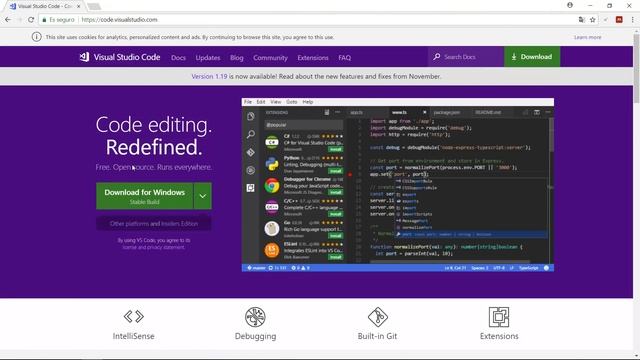Open the Extensions navigation item

[x=313, y=58]
